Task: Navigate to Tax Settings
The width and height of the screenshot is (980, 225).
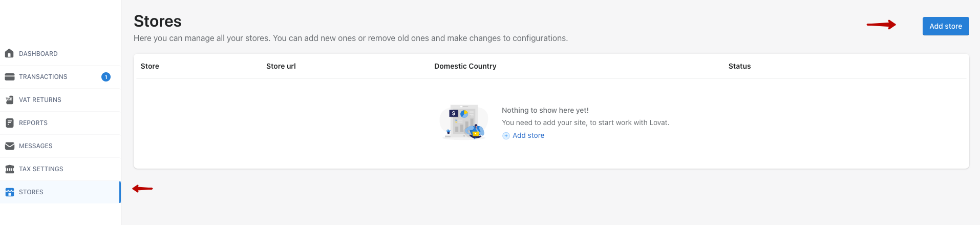Action: (60, 169)
